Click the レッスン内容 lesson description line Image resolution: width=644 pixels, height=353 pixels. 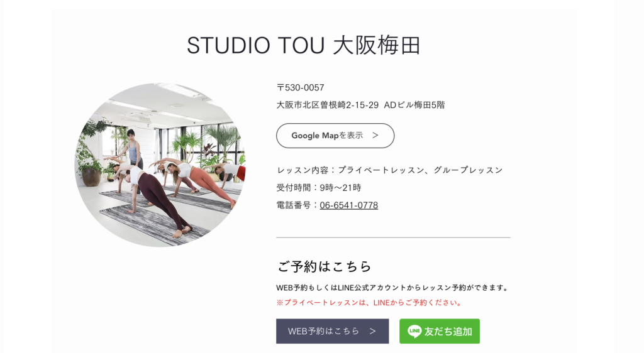389,170
